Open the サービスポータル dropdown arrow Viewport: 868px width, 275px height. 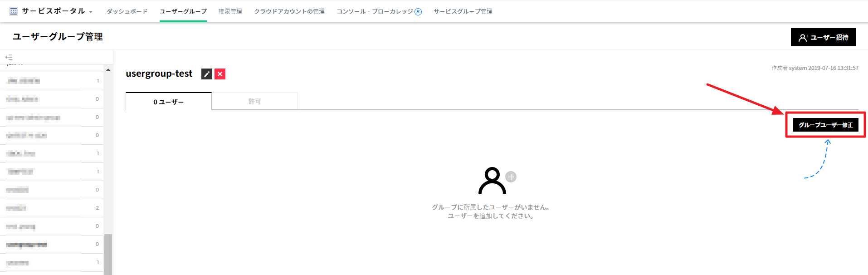pyautogui.click(x=91, y=12)
